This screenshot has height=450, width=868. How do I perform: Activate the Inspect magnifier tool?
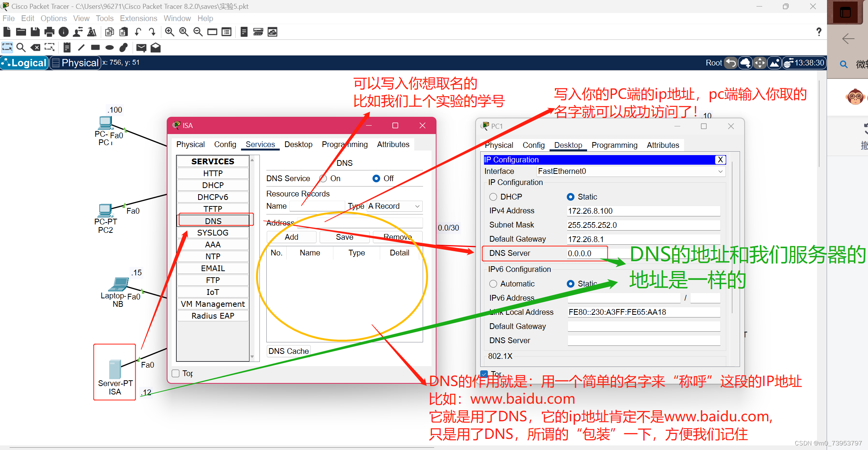pos(21,47)
